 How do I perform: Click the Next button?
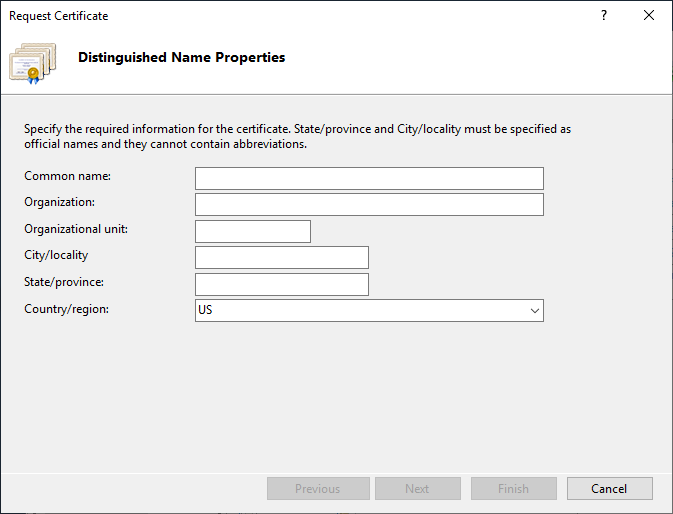tap(417, 489)
